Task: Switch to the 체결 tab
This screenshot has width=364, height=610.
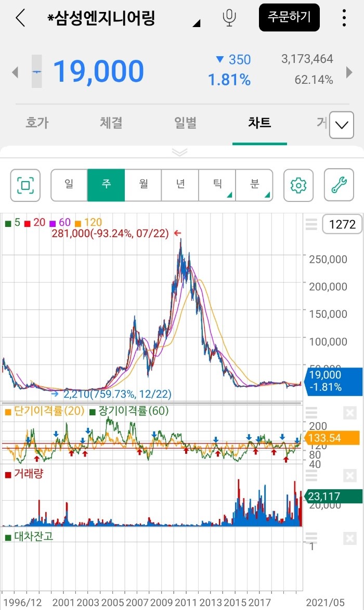Action: click(x=111, y=123)
